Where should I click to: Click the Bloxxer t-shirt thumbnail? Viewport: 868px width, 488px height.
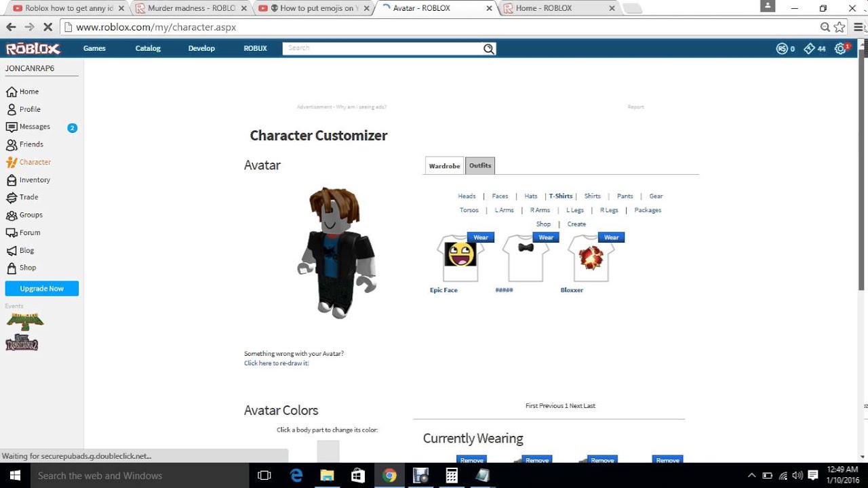[591, 258]
